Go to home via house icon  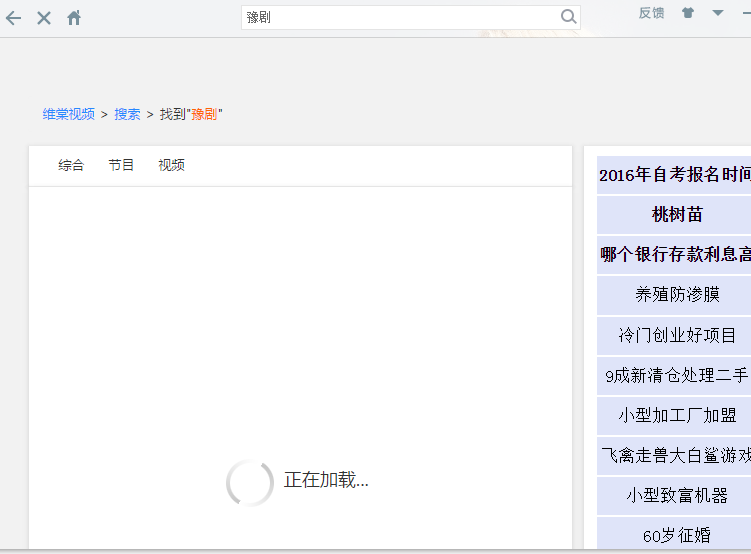pyautogui.click(x=74, y=18)
